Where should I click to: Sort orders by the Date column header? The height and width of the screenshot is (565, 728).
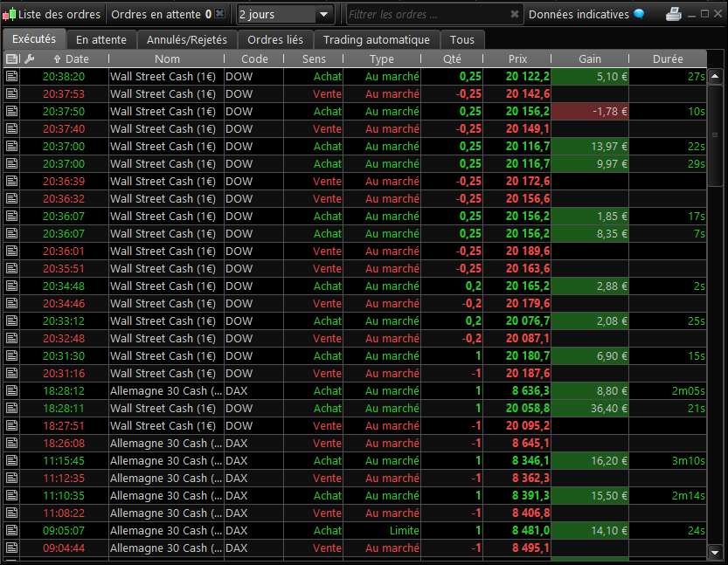point(72,59)
